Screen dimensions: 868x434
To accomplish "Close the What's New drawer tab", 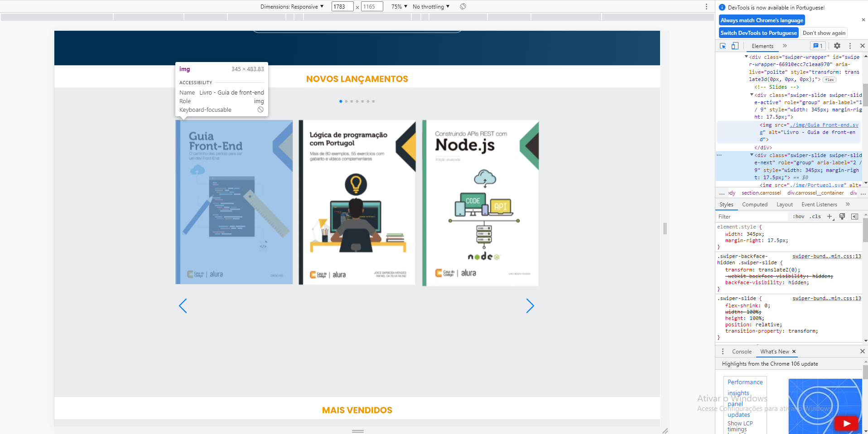I will (x=794, y=351).
